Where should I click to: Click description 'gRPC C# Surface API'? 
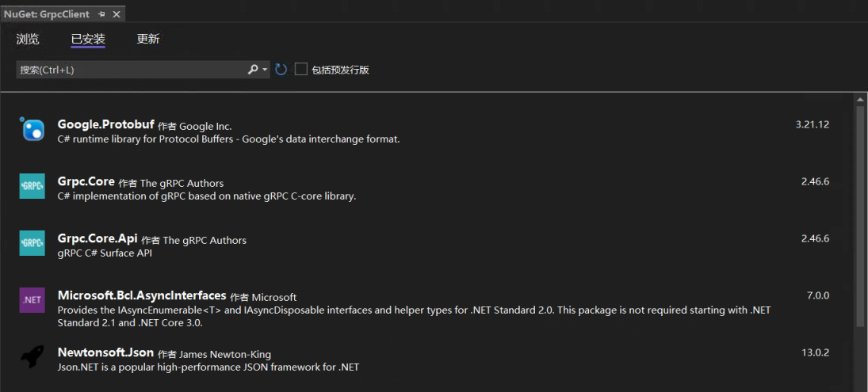point(105,253)
